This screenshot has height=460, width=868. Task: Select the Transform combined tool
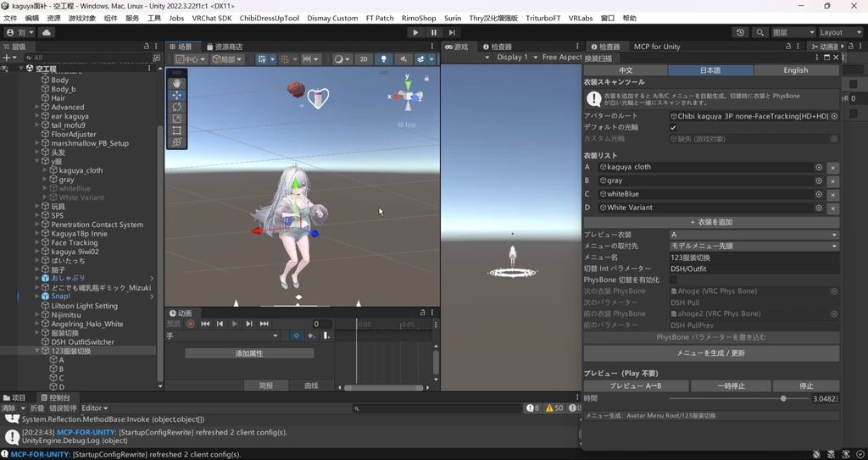tap(176, 142)
